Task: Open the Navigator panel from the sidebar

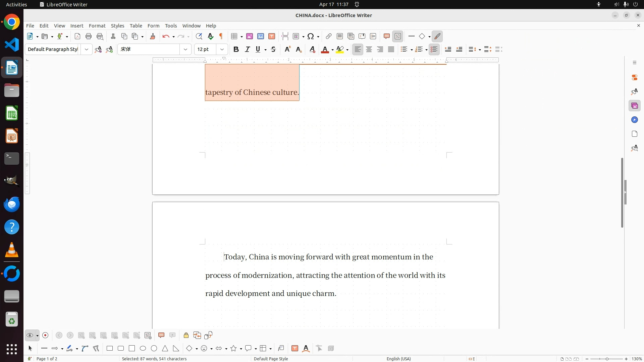Action: tap(634, 120)
